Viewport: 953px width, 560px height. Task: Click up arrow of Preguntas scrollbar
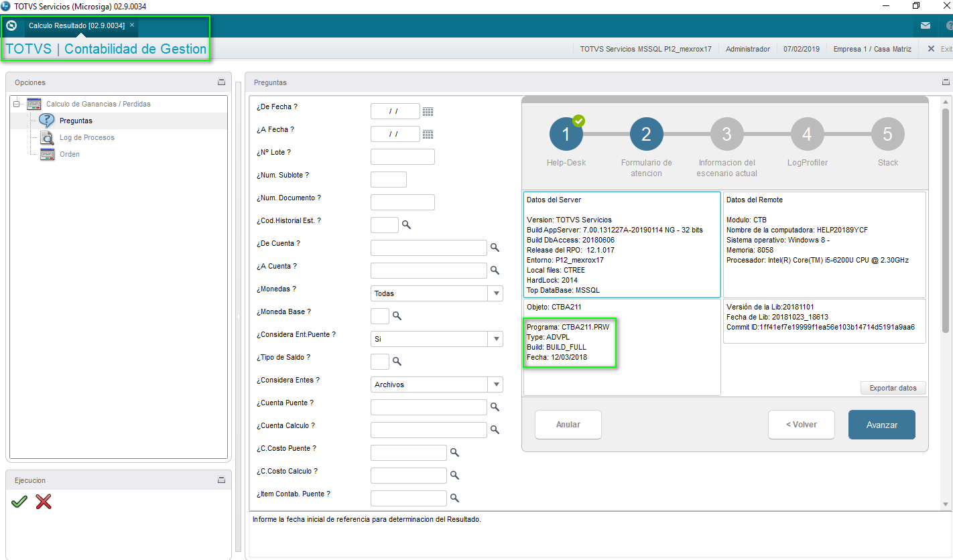(x=946, y=100)
